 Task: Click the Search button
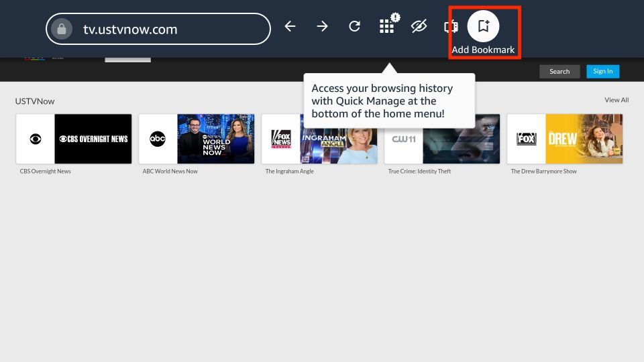click(559, 72)
